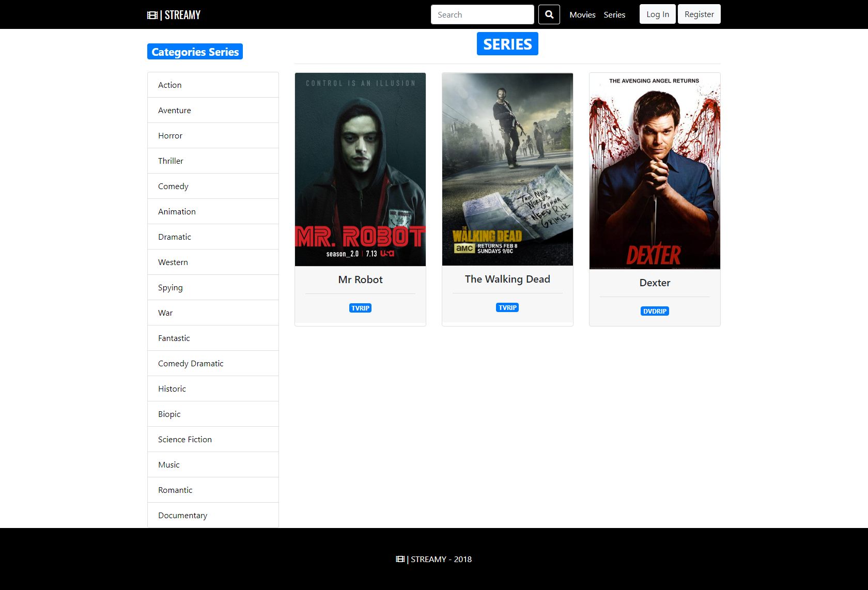Select the Aventure category
This screenshot has height=590, width=868.
(213, 110)
